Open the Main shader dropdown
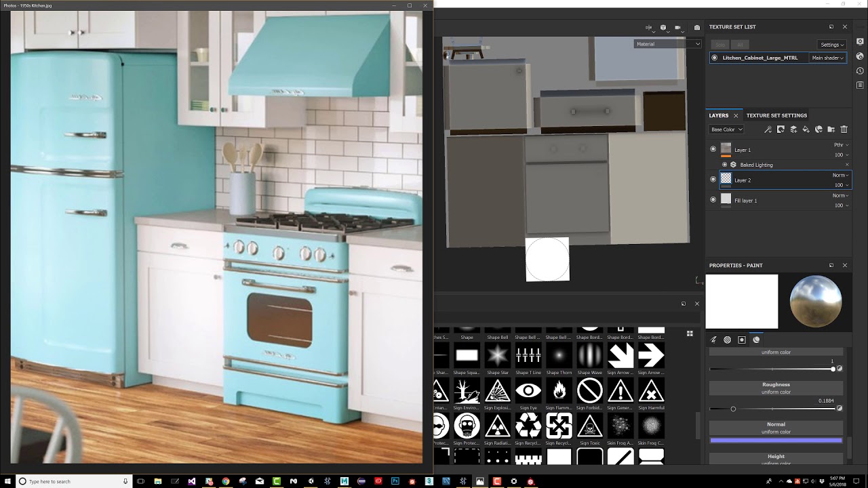The image size is (868, 488). 827,58
